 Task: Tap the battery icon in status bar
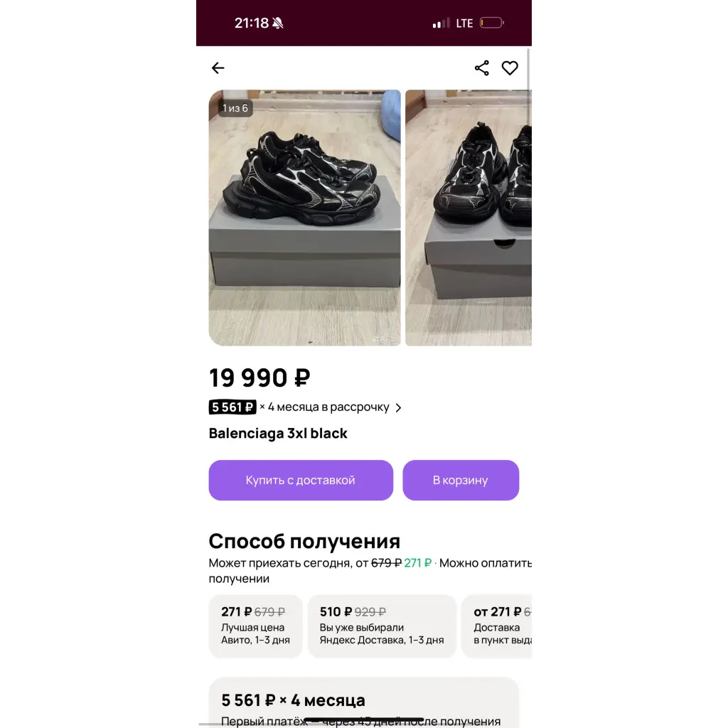click(x=491, y=23)
